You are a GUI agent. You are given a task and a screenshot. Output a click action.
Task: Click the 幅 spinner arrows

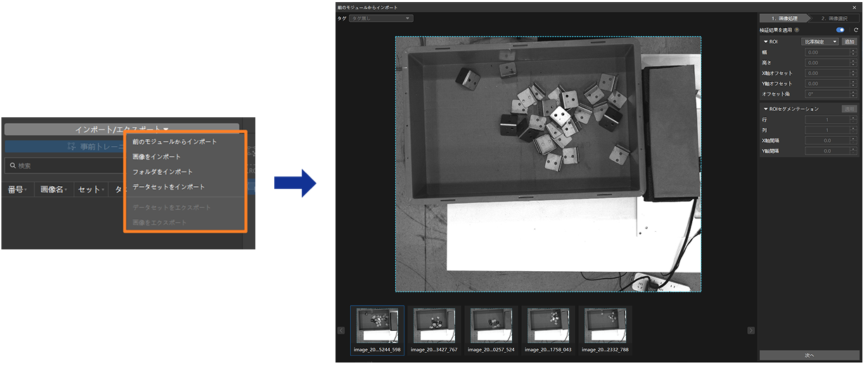click(853, 52)
